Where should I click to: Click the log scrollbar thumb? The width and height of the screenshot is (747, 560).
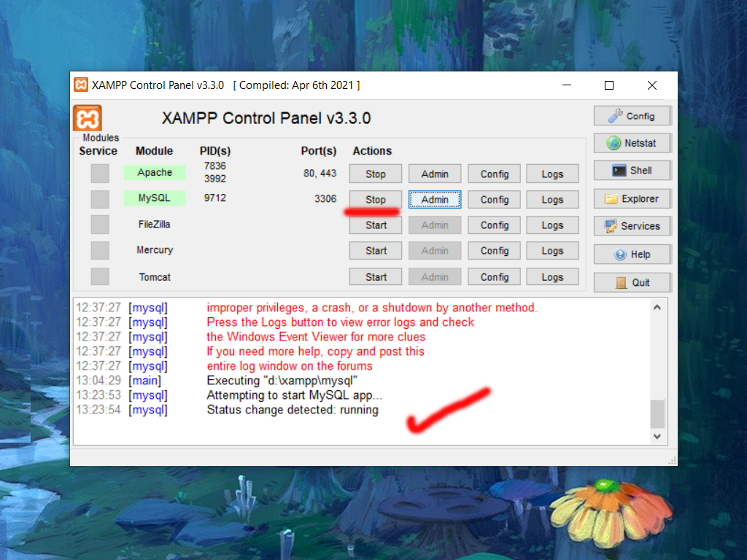657,413
